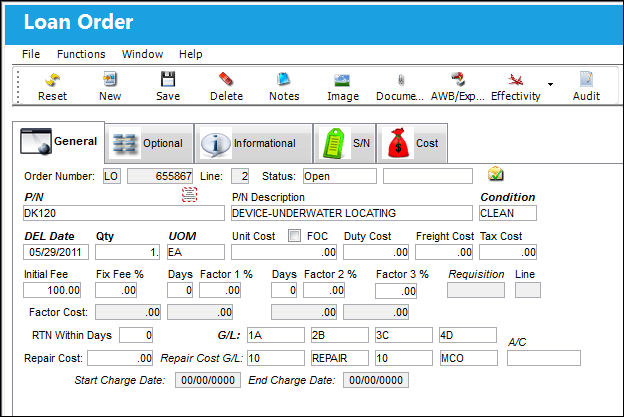Click the Repair Cost G/L field REPAIR
This screenshot has width=624, height=417.
pyautogui.click(x=340, y=358)
